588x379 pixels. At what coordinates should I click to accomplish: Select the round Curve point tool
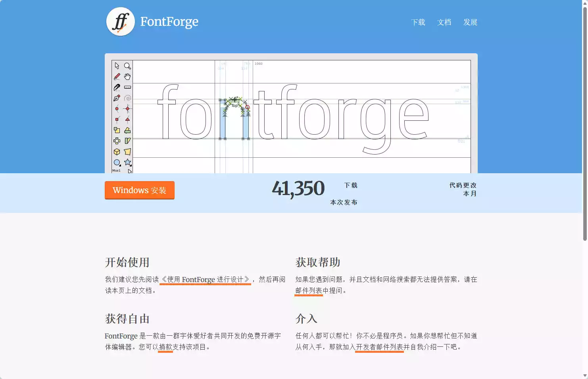(117, 108)
